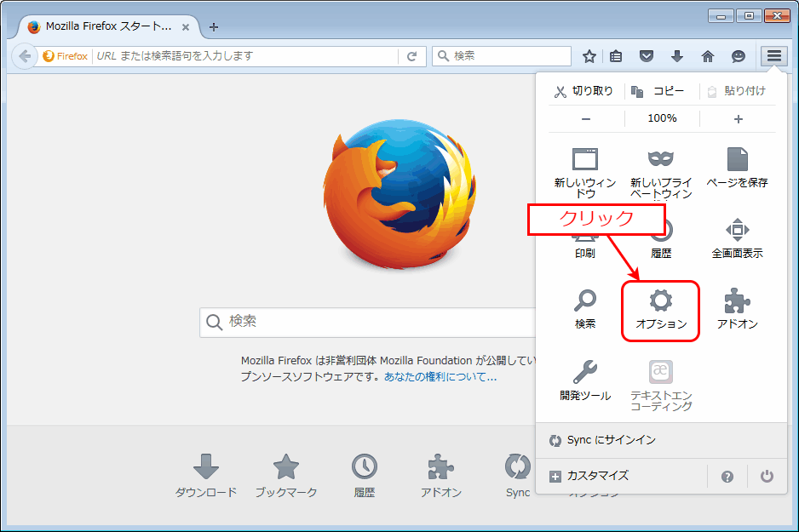Open カスタマイズ (customize)
799x532 pixels.
coord(622,476)
